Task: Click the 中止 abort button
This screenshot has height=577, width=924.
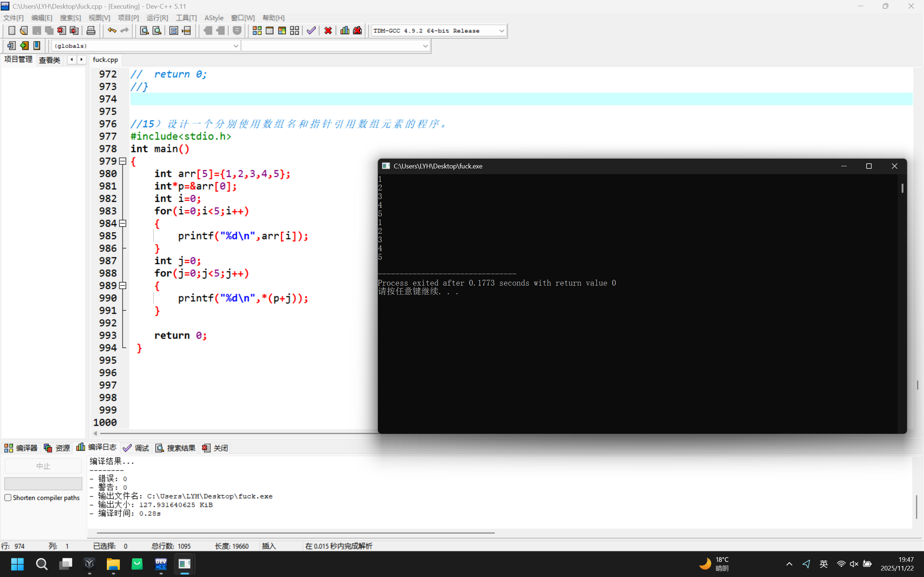Action: coord(43,466)
